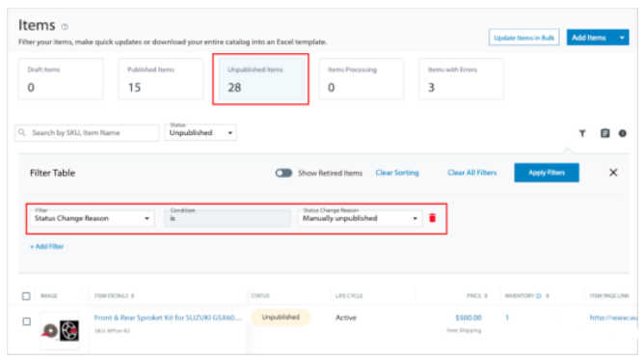Sort by Inventory column arrows

pyautogui.click(x=548, y=295)
